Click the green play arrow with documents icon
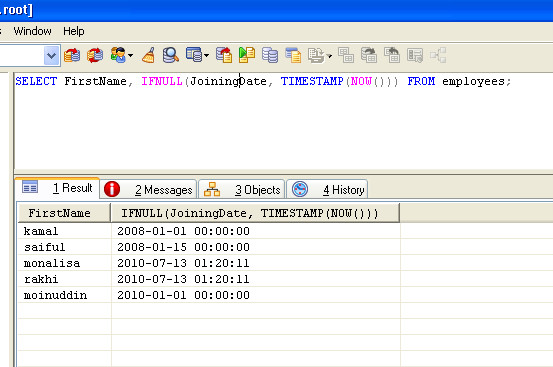Screen dimensions: 553x367 [247, 55]
